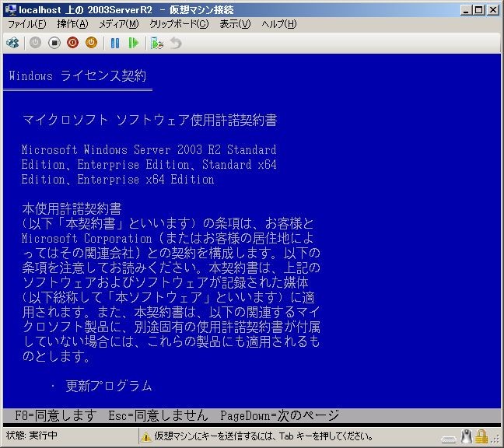The width and height of the screenshot is (504, 448).
Task: Click the grayed Revert arrow icon
Action: point(176,43)
